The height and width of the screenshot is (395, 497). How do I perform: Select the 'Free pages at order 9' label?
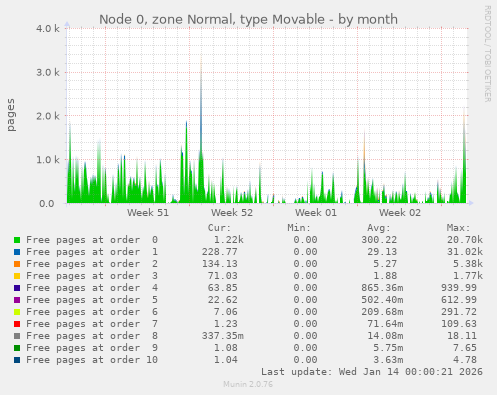[x=92, y=348]
